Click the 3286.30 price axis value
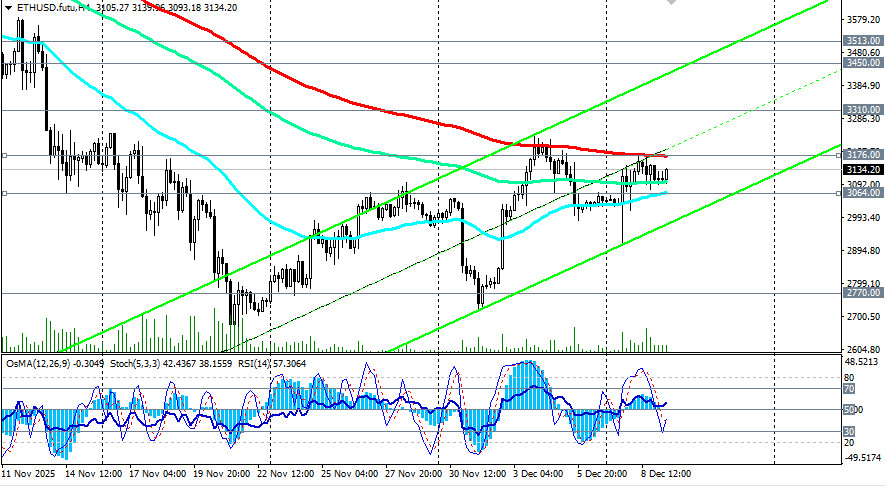 tap(863, 119)
